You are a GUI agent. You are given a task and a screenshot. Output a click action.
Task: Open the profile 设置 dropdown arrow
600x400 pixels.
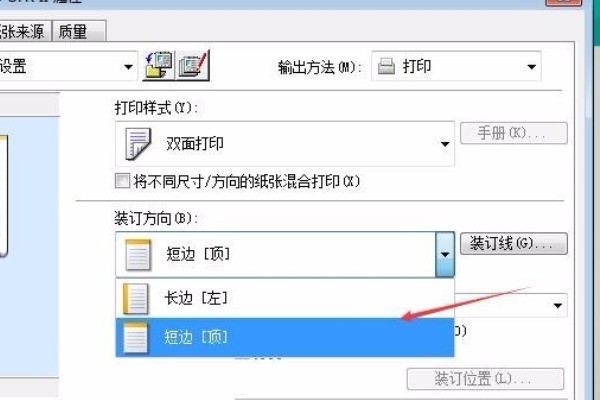(128, 67)
